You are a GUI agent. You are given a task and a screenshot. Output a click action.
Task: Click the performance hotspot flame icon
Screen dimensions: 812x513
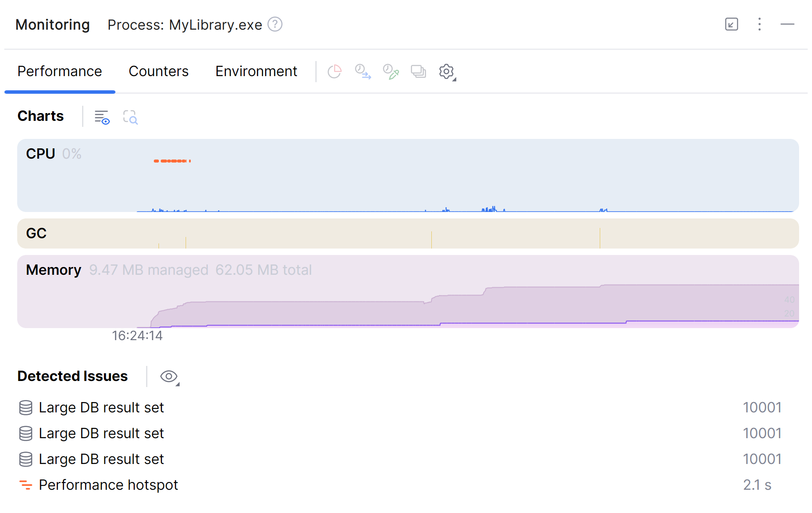(x=26, y=485)
